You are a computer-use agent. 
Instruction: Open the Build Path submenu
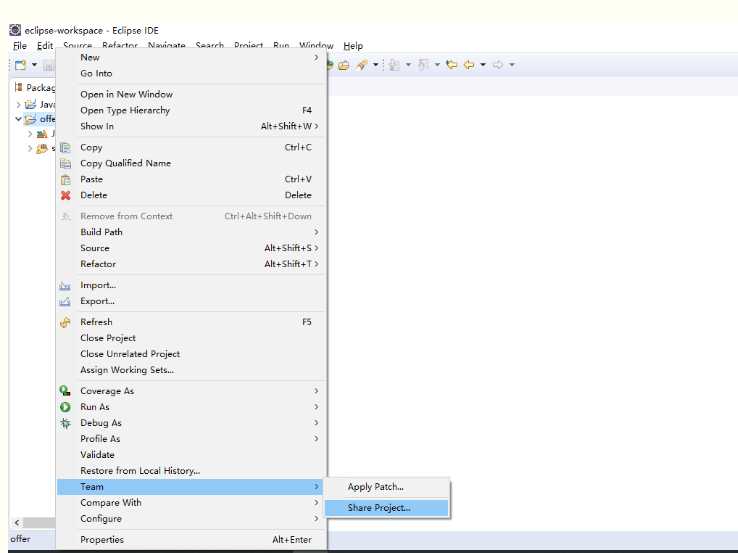[x=192, y=232]
